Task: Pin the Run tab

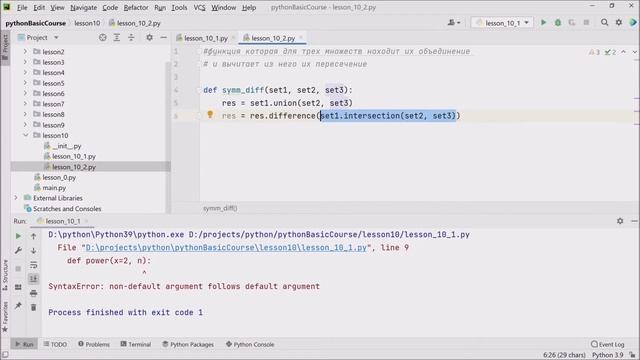Action: coord(18,305)
